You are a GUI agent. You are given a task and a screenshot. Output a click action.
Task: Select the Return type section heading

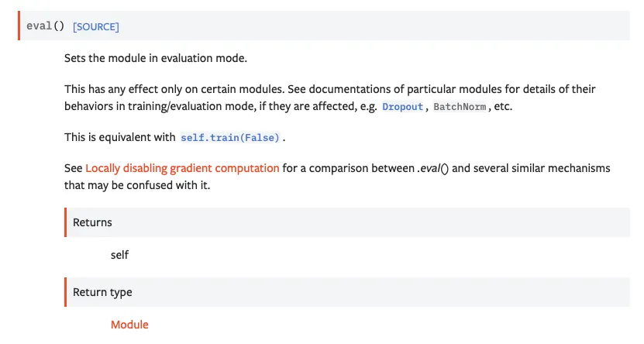point(102,292)
